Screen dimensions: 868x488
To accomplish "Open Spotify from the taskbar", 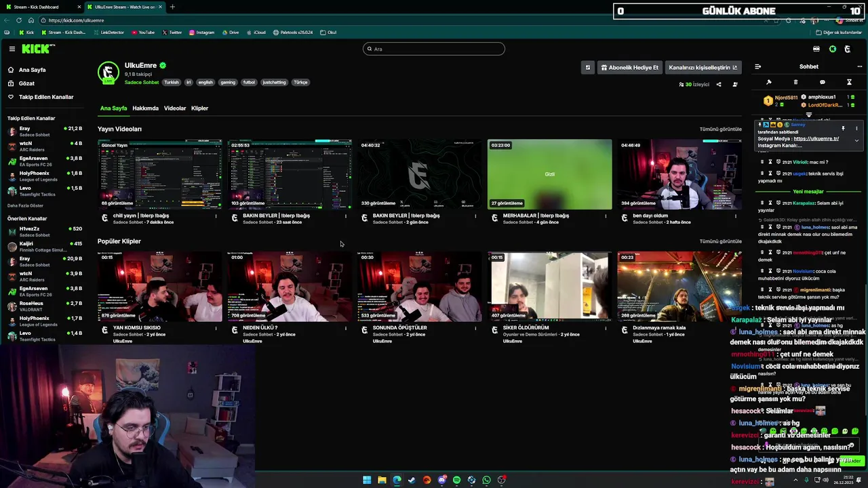I will tap(456, 480).
